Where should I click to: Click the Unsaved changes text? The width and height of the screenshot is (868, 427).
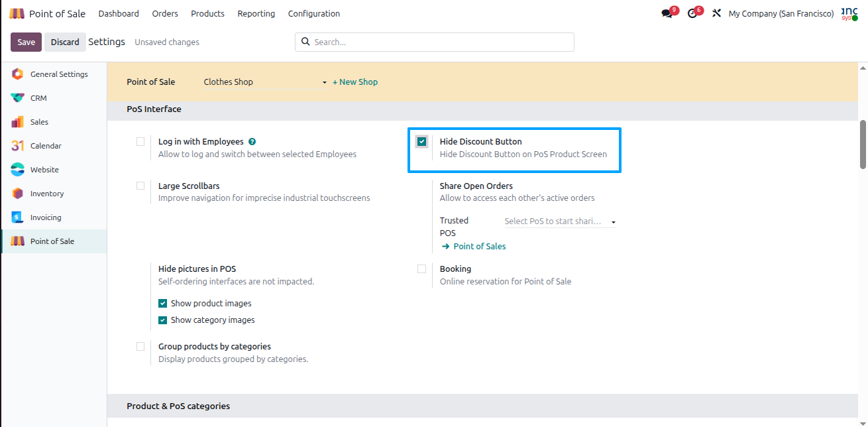167,42
